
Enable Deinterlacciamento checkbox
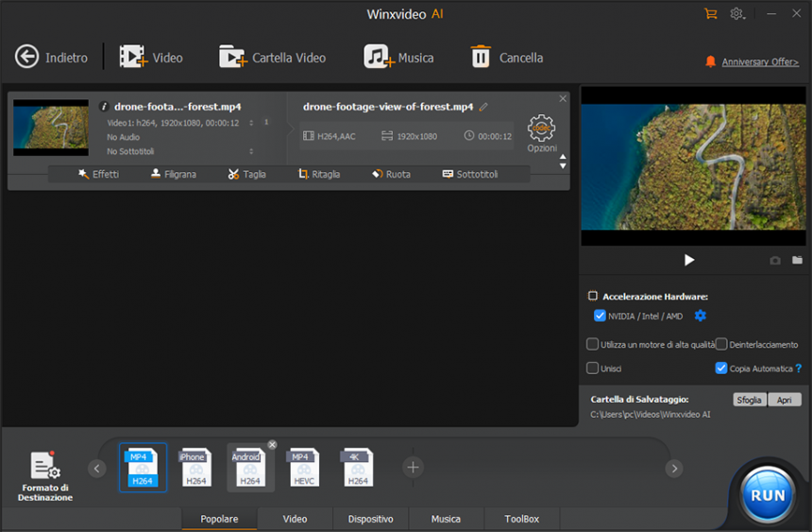pos(721,344)
